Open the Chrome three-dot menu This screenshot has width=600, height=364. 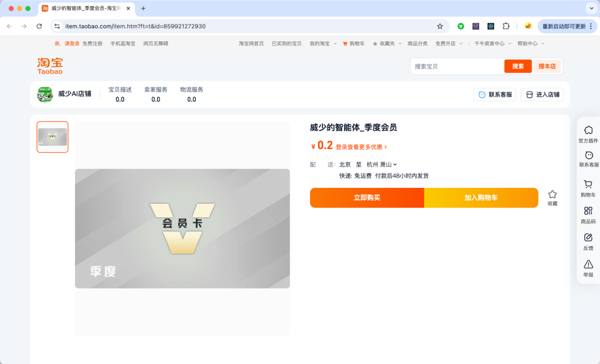pos(591,26)
